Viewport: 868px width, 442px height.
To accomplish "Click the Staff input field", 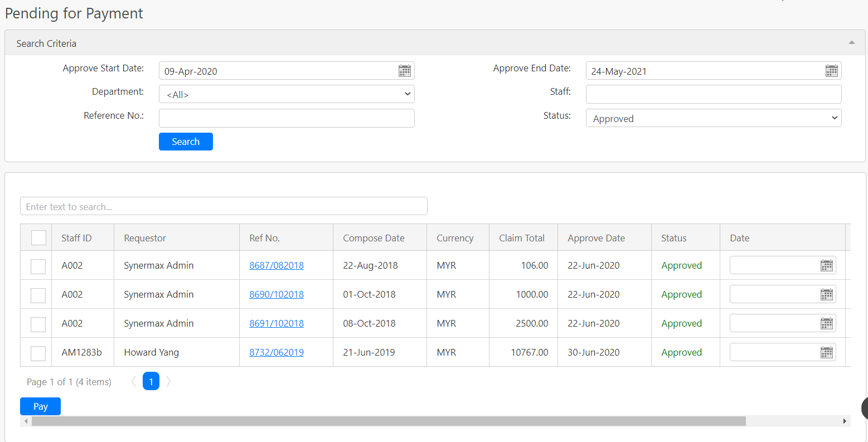I will pos(714,94).
